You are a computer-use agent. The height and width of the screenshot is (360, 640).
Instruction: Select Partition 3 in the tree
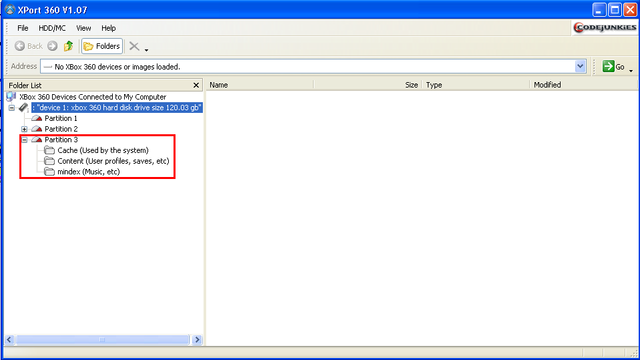pyautogui.click(x=61, y=140)
